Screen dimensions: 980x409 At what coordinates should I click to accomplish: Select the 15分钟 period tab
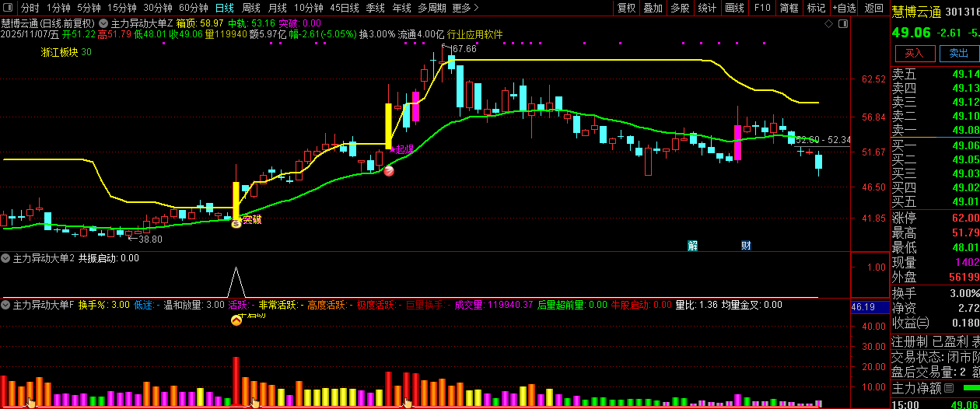coord(121,8)
